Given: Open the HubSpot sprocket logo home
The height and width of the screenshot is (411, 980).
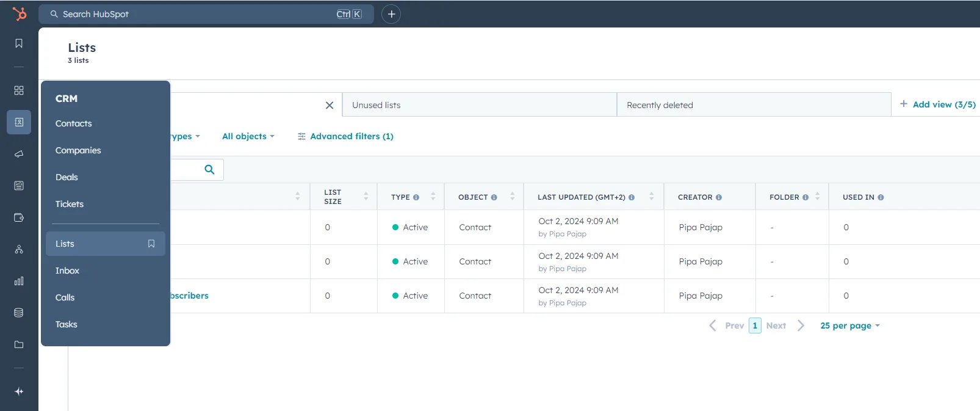Looking at the screenshot, I should pos(20,13).
